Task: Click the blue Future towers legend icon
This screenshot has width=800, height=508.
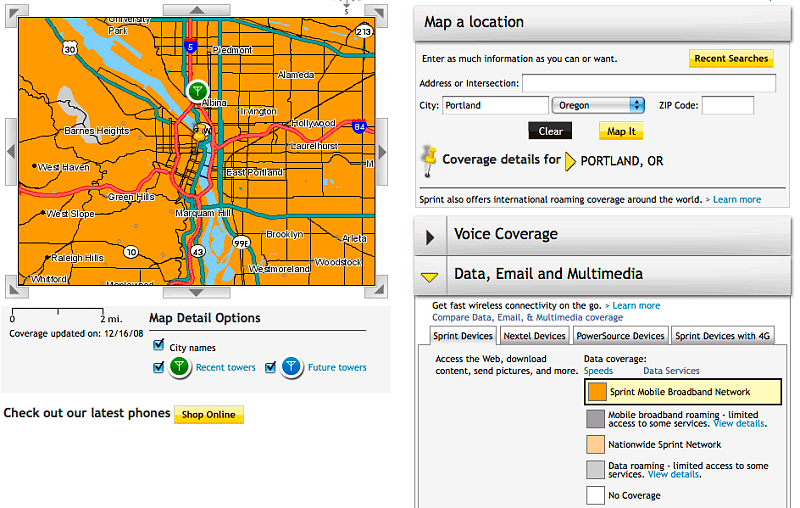Action: click(291, 367)
